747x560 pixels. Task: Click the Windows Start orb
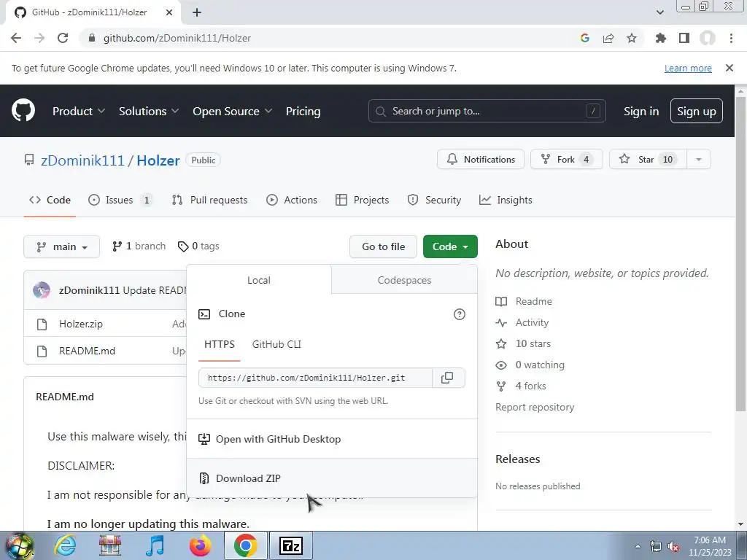20,546
